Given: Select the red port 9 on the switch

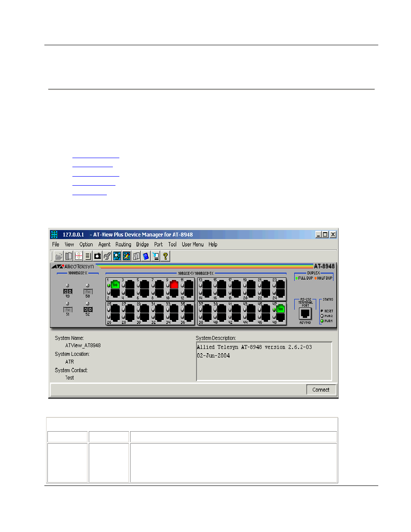Looking at the screenshot, I should coord(174,284).
